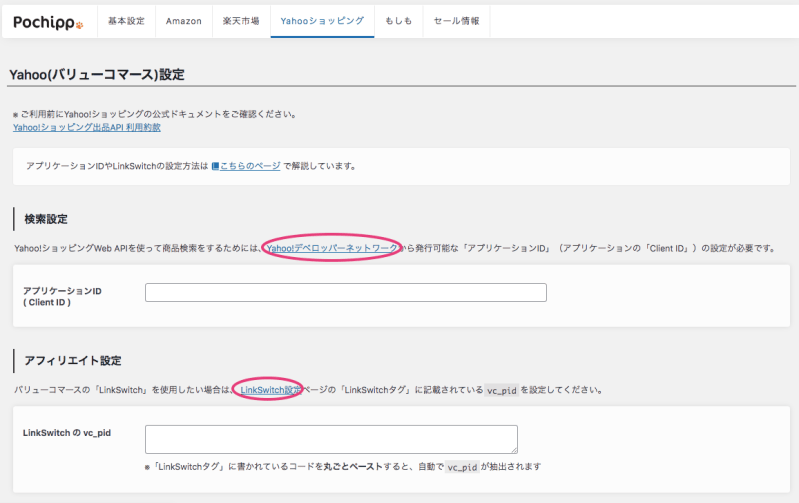The width and height of the screenshot is (799, 503).
Task: Click the 検索設定 section heading
Action: coord(46,219)
